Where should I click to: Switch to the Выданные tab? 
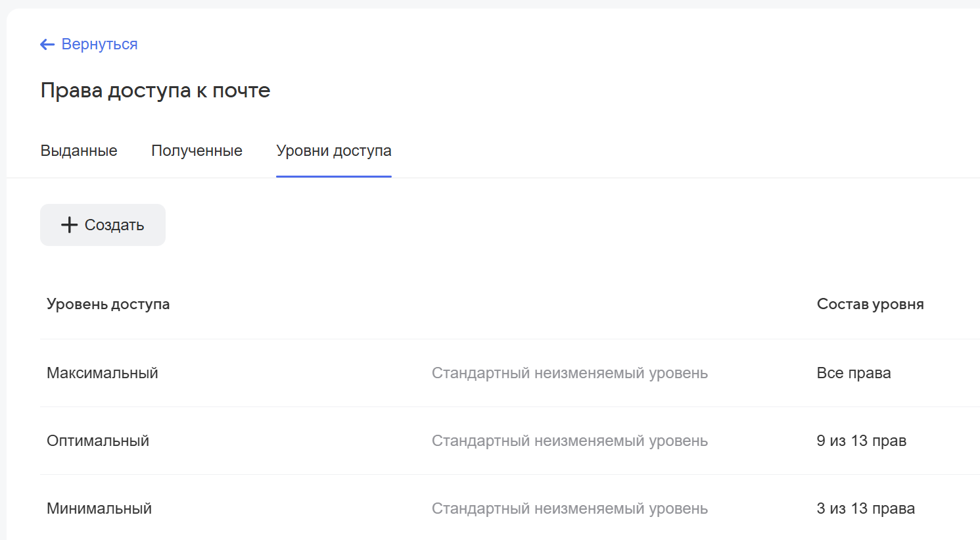(79, 151)
